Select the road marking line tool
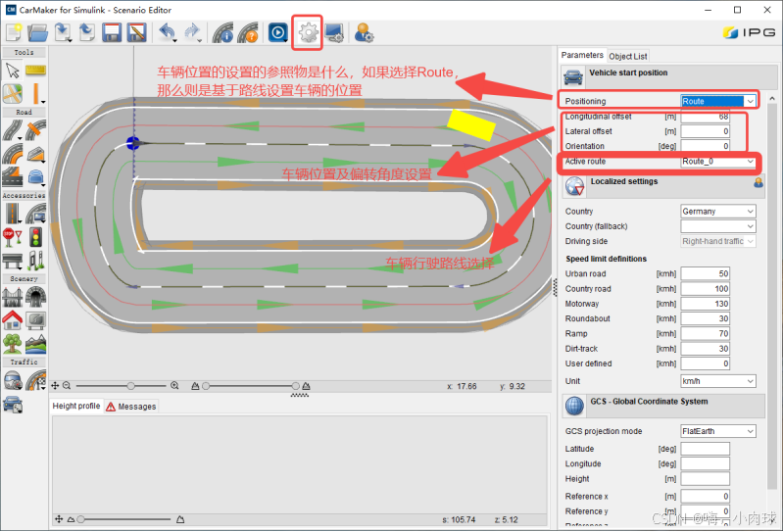Viewport: 783px width, 532px height. click(13, 214)
